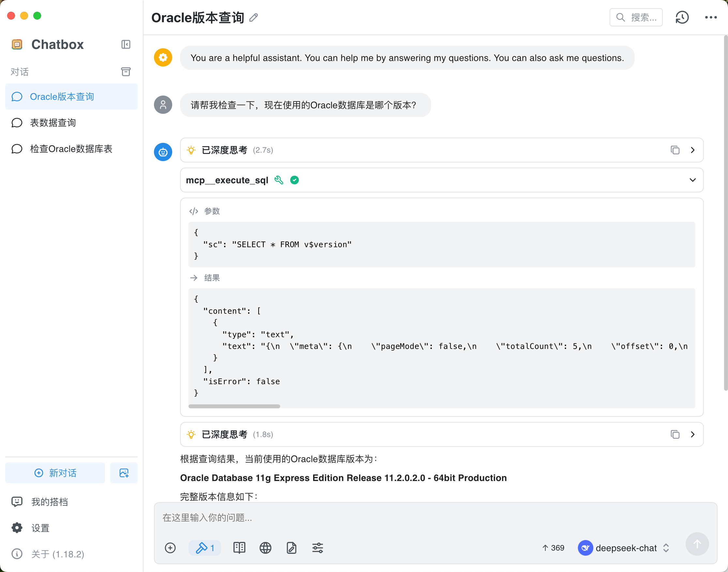Click the chat's vertical scrollbar
This screenshot has height=572, width=728.
point(725,213)
